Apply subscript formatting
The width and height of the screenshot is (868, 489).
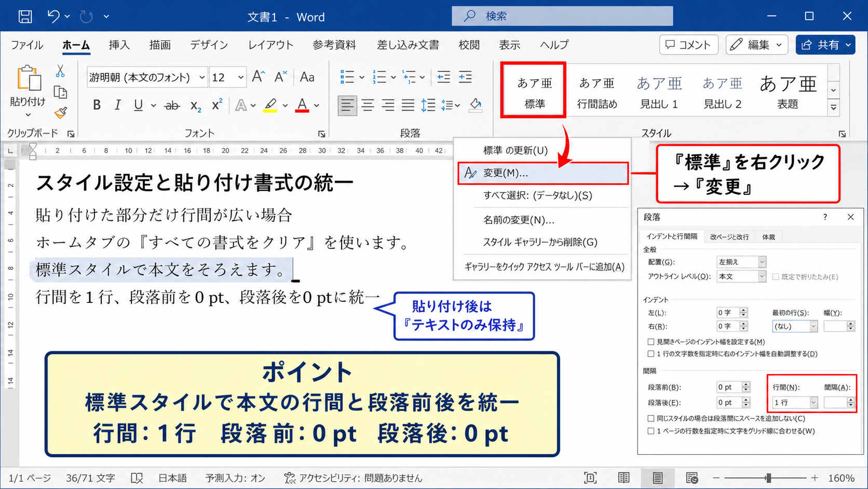pyautogui.click(x=195, y=106)
